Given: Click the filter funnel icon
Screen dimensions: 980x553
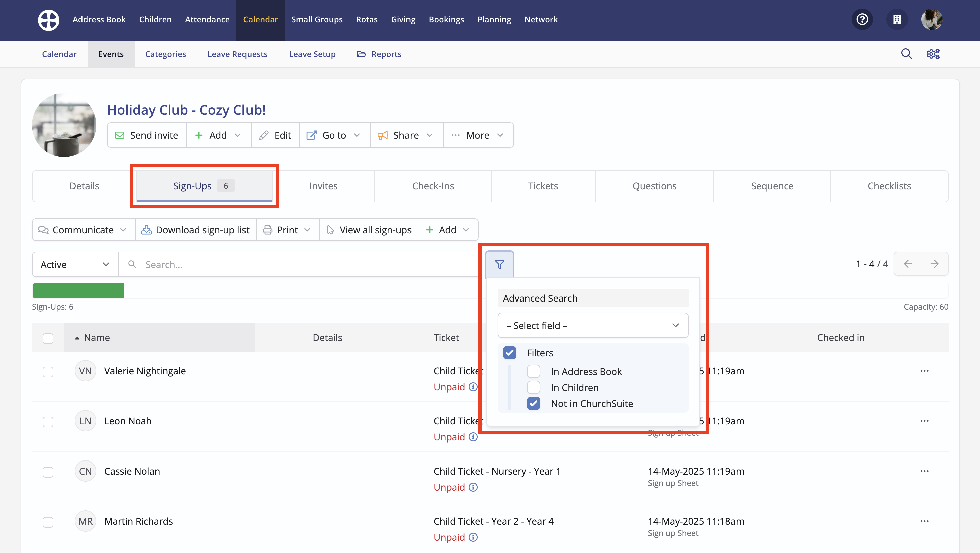Looking at the screenshot, I should 499,264.
